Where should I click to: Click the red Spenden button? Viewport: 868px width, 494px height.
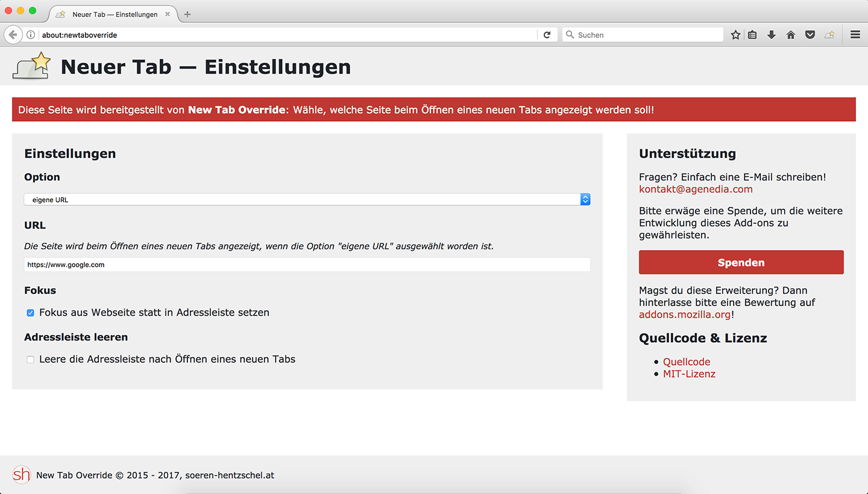click(741, 263)
